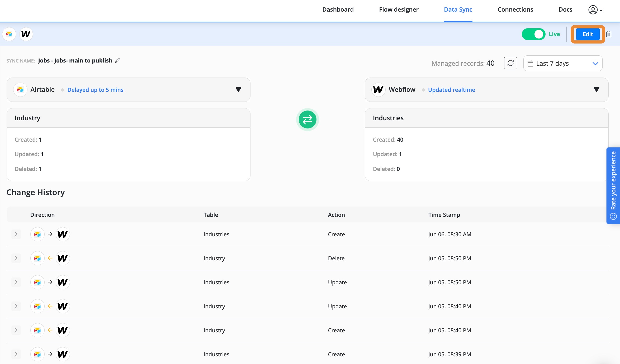Click Airtable icon in Jun 06 08:30 AM row

pyautogui.click(x=37, y=234)
